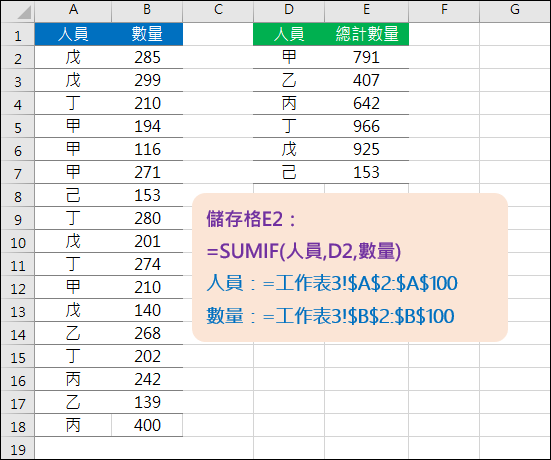551x460 pixels.
Task: Select cell A2 containing 戊
Action: coord(73,57)
